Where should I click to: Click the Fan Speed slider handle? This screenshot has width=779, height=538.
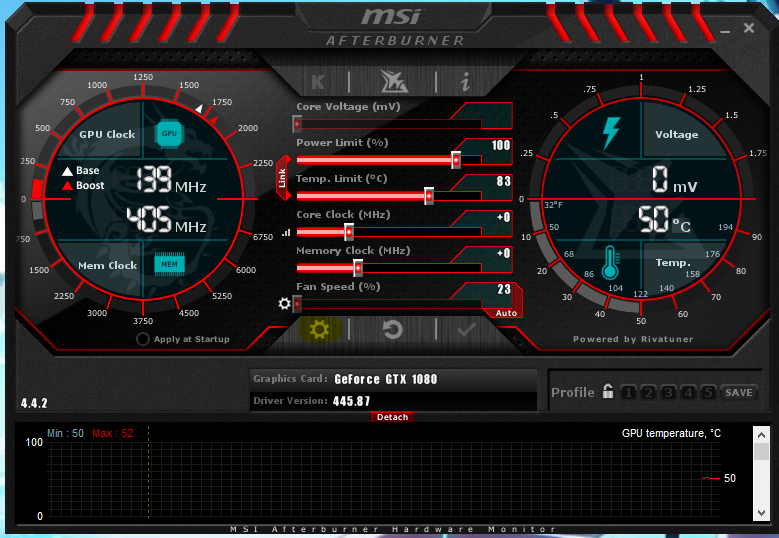click(297, 304)
